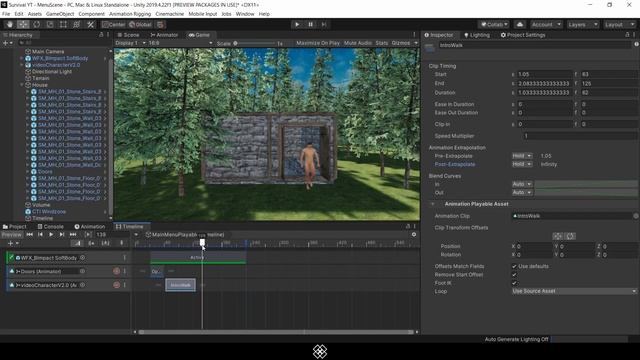Open Timeline settings gear icon
The height and width of the screenshot is (360, 640).
[414, 235]
